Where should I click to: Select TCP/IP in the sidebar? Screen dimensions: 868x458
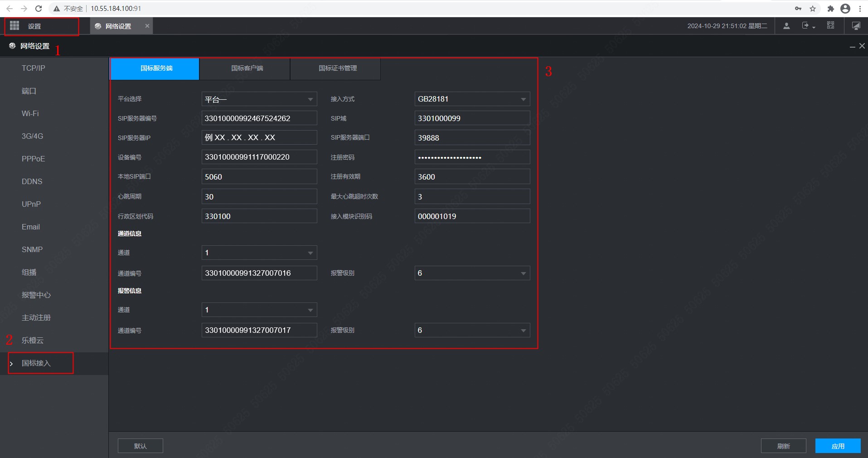coord(34,68)
